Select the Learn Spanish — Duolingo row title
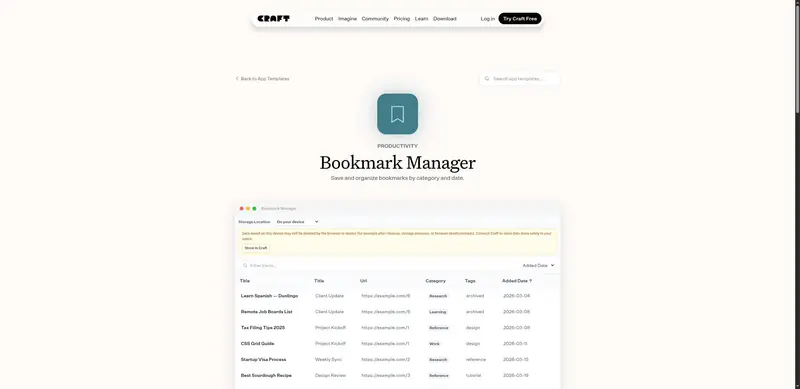Viewport: 800px width, 389px height. click(x=269, y=296)
